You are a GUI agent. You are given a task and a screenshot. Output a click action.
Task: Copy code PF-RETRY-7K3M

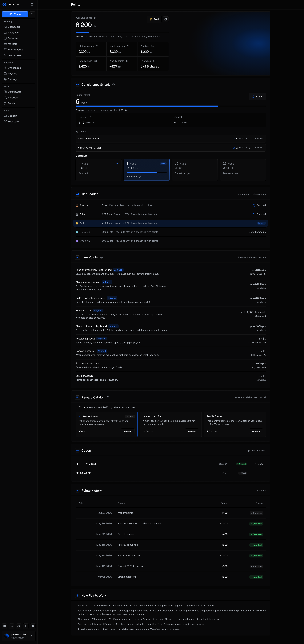[259, 464]
